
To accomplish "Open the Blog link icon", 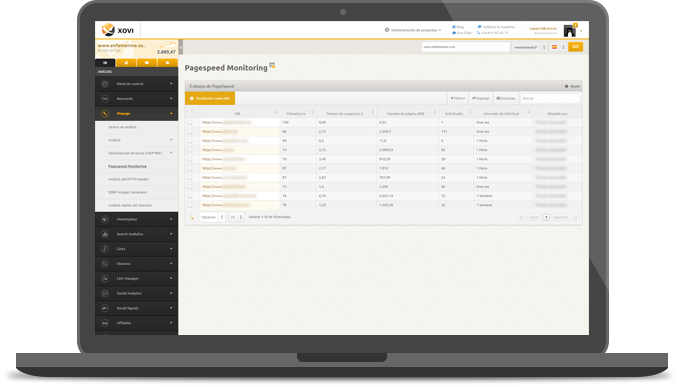I will point(454,27).
